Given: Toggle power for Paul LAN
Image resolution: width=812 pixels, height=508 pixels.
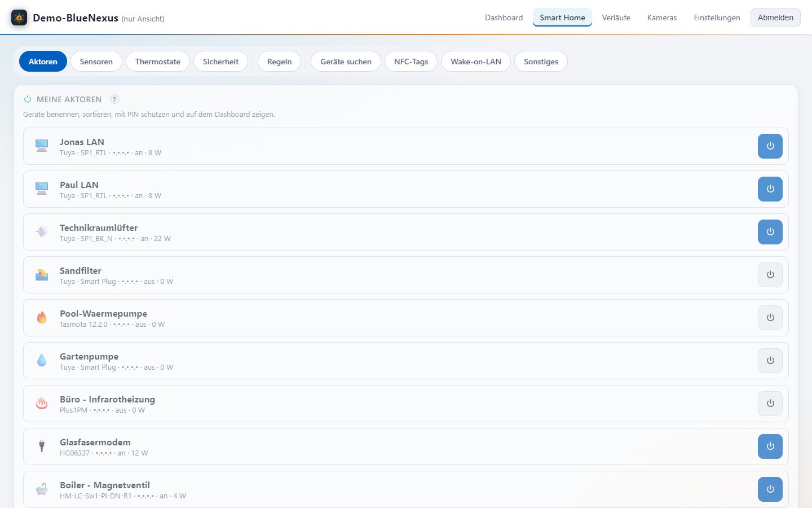Looking at the screenshot, I should [770, 189].
